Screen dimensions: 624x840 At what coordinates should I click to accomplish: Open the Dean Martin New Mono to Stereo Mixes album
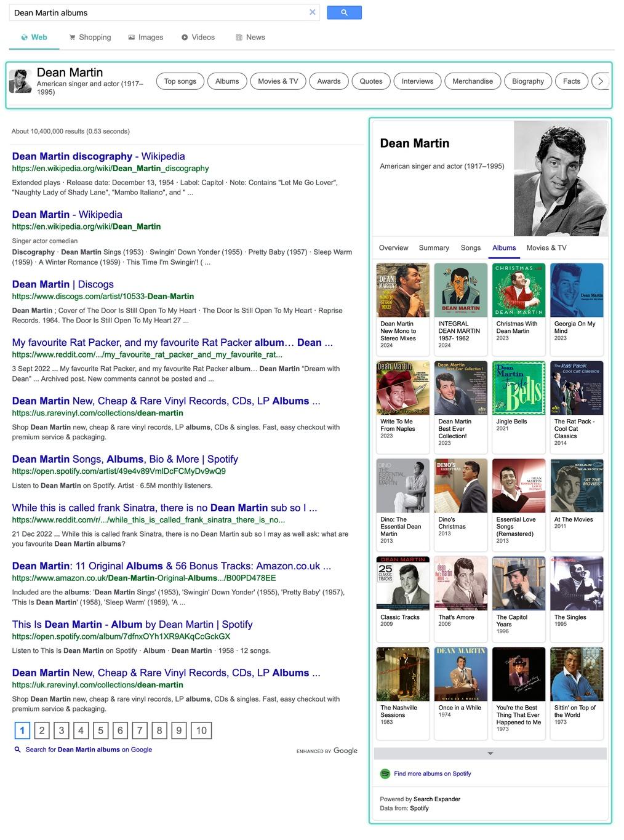(403, 309)
